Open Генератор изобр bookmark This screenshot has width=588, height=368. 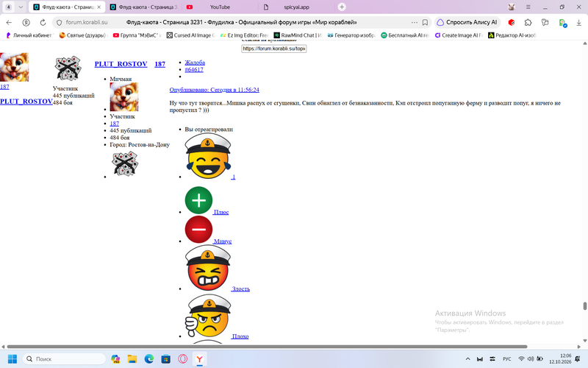click(351, 35)
